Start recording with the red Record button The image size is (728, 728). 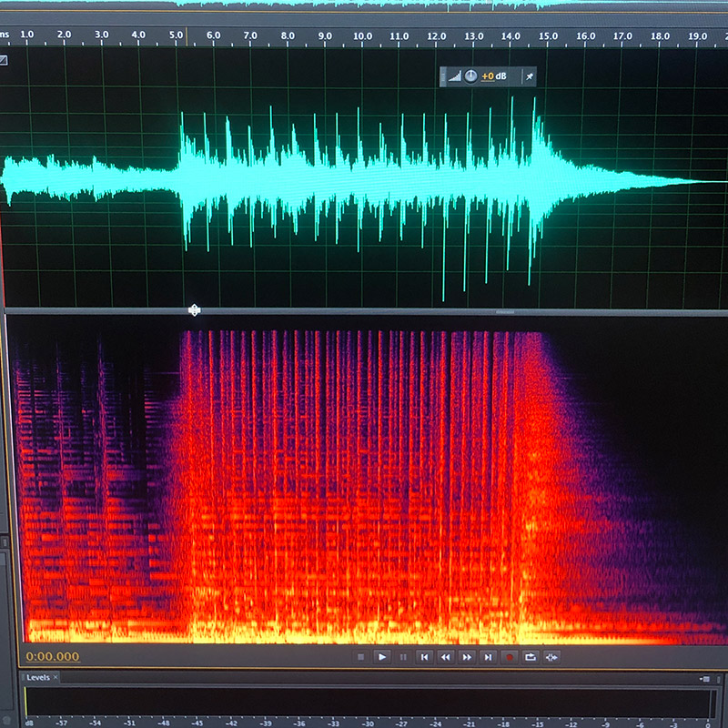pos(510,656)
